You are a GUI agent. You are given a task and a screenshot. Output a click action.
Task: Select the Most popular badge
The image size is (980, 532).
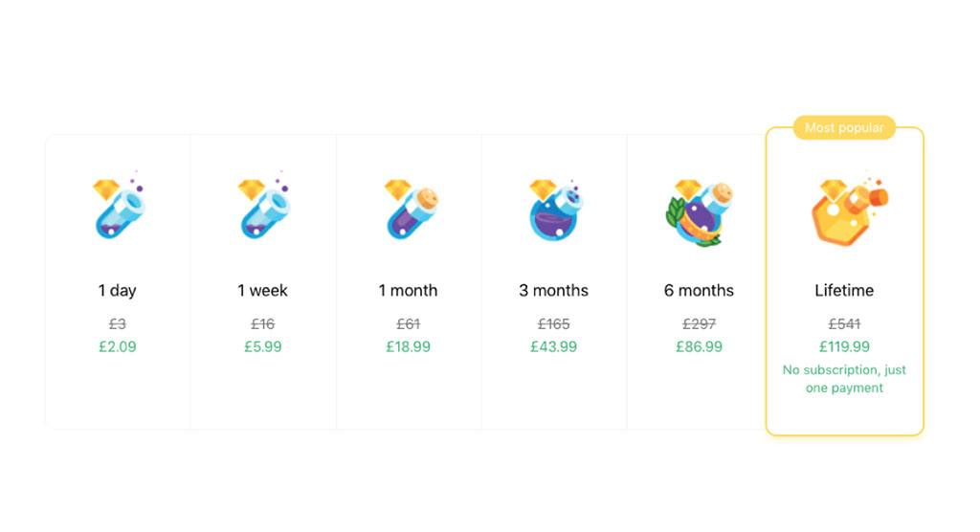pos(844,127)
